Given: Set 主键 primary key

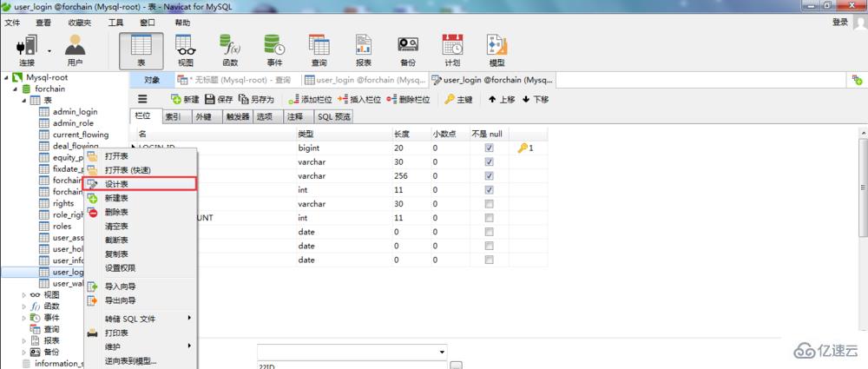Looking at the screenshot, I should click(x=459, y=99).
